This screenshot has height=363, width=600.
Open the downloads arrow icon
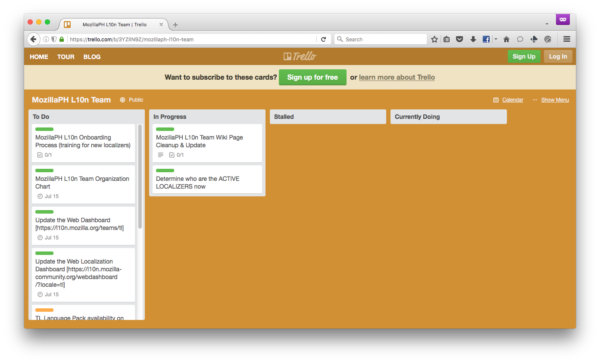tap(473, 39)
